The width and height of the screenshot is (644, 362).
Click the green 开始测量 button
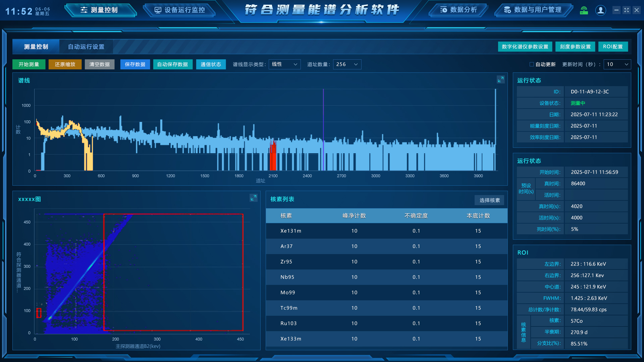point(29,64)
